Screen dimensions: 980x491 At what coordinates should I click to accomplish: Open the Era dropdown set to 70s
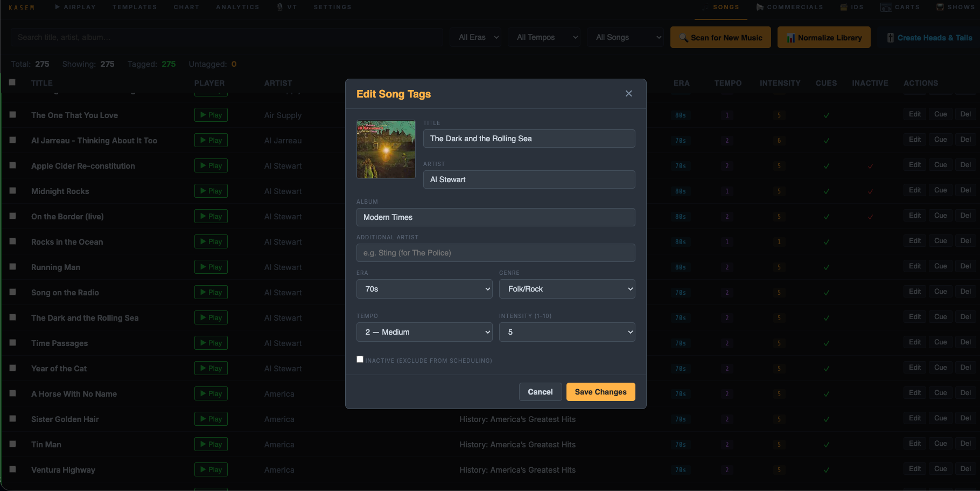pos(424,289)
